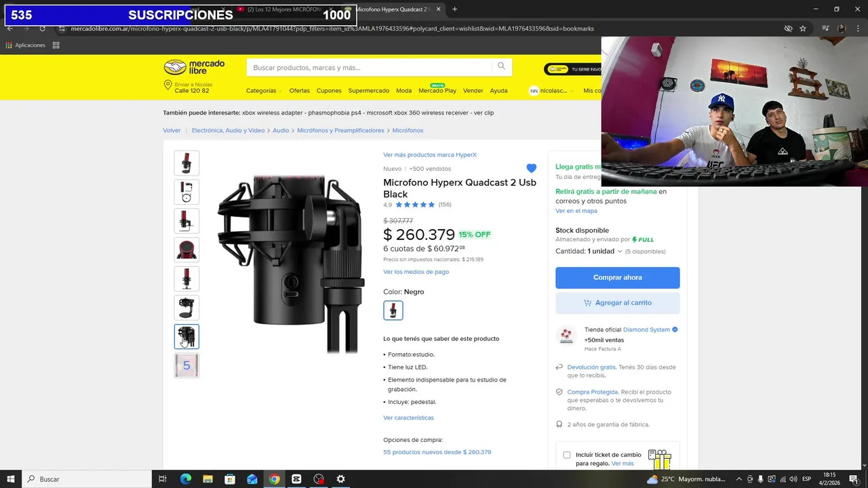Open Compra Protegida link
This screenshot has width=868, height=488.
pyautogui.click(x=593, y=392)
